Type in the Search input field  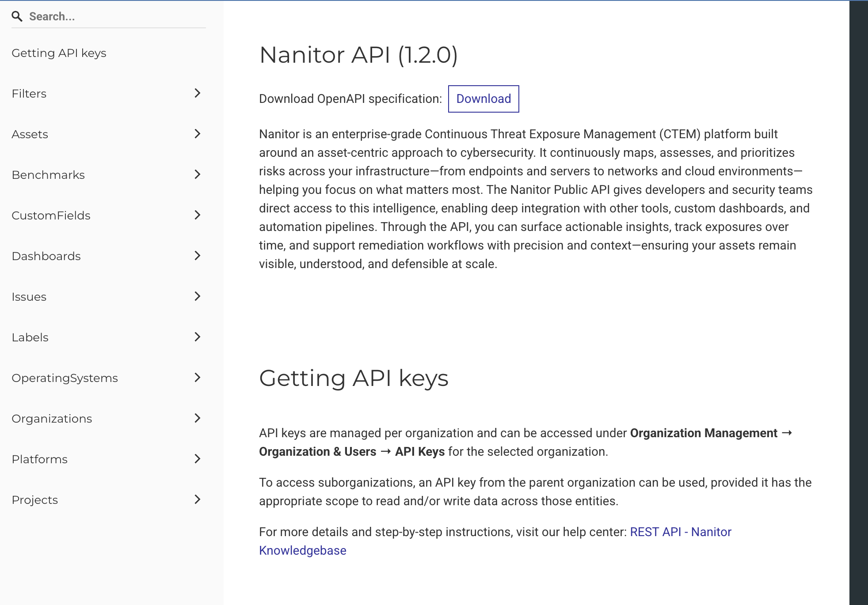coord(115,17)
